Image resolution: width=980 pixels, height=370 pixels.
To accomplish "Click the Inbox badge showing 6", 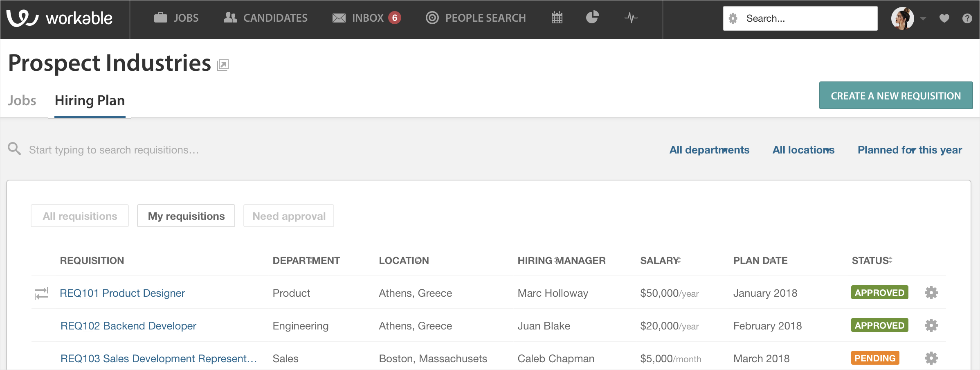I will (x=394, y=18).
